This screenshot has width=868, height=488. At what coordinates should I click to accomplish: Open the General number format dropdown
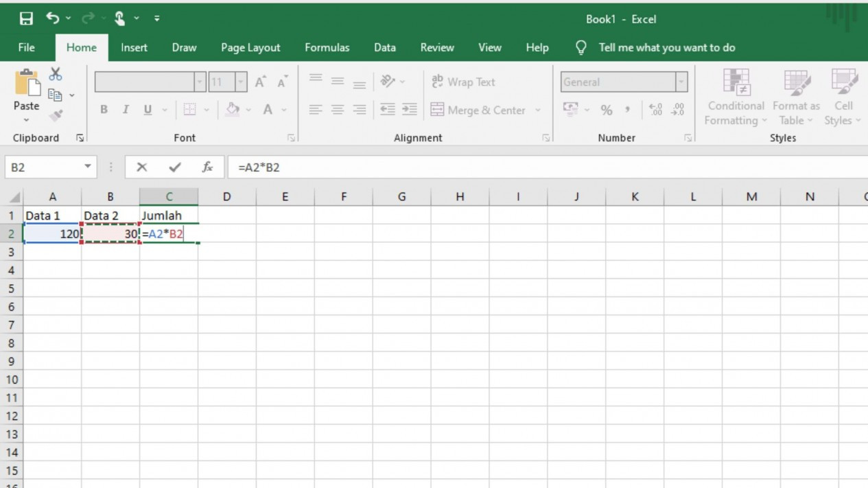click(681, 82)
